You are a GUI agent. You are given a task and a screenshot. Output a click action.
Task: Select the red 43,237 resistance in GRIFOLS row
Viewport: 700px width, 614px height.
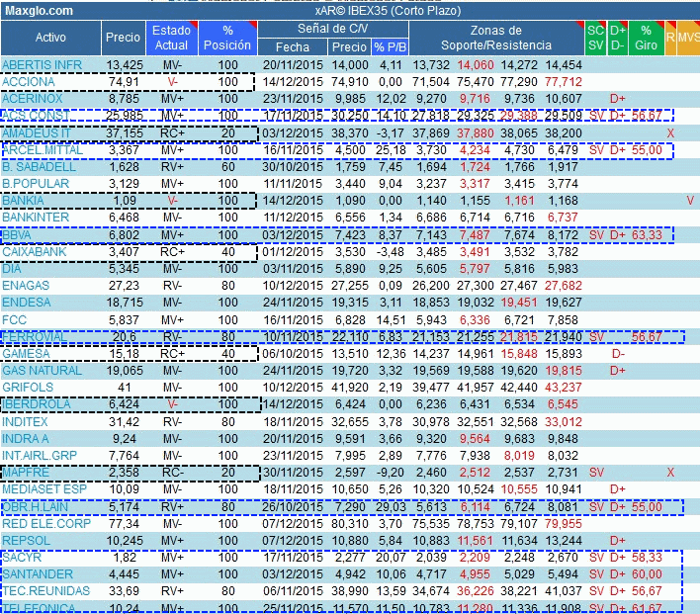[x=564, y=388]
